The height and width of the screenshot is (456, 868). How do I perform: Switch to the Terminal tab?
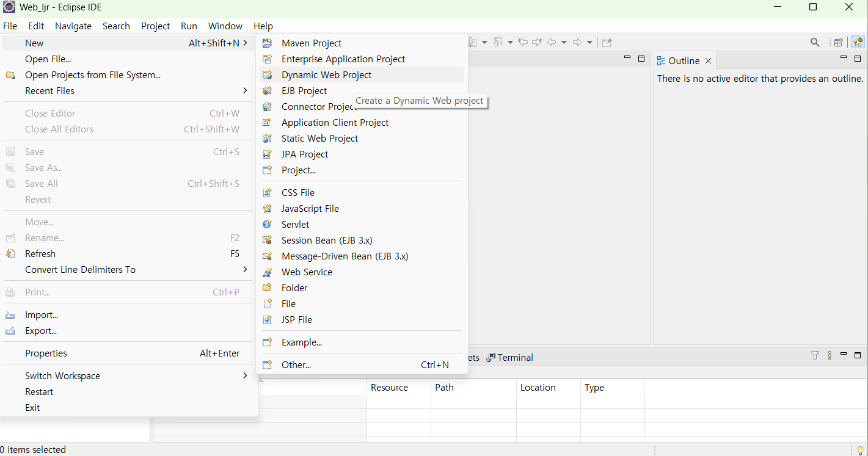point(510,357)
